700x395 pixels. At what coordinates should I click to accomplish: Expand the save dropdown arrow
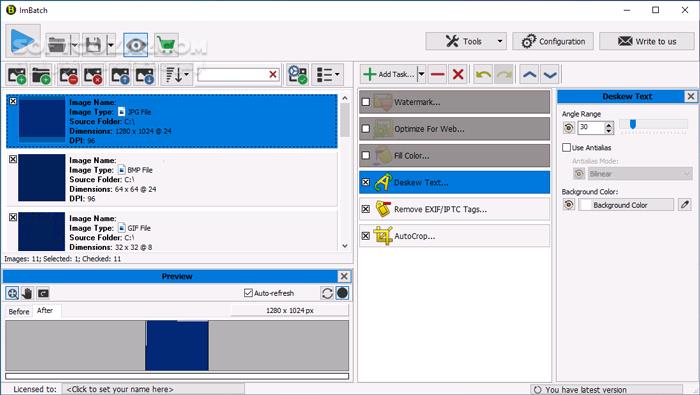(x=111, y=45)
